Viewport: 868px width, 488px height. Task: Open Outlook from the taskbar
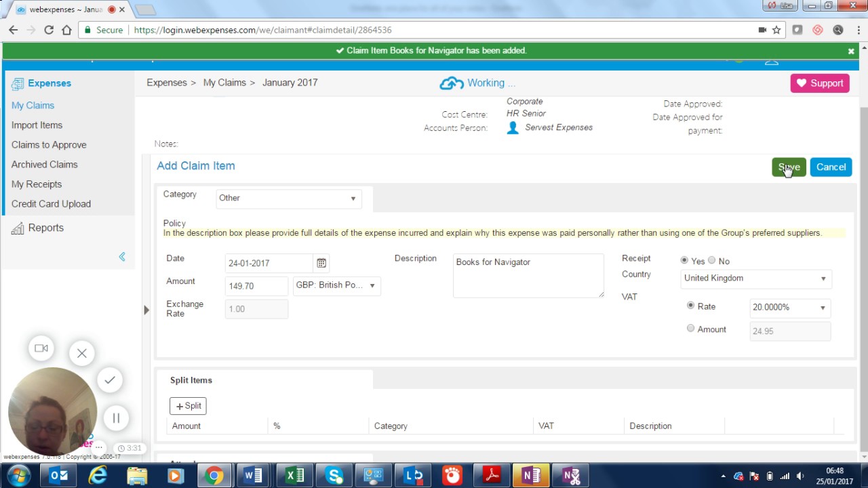(x=58, y=476)
